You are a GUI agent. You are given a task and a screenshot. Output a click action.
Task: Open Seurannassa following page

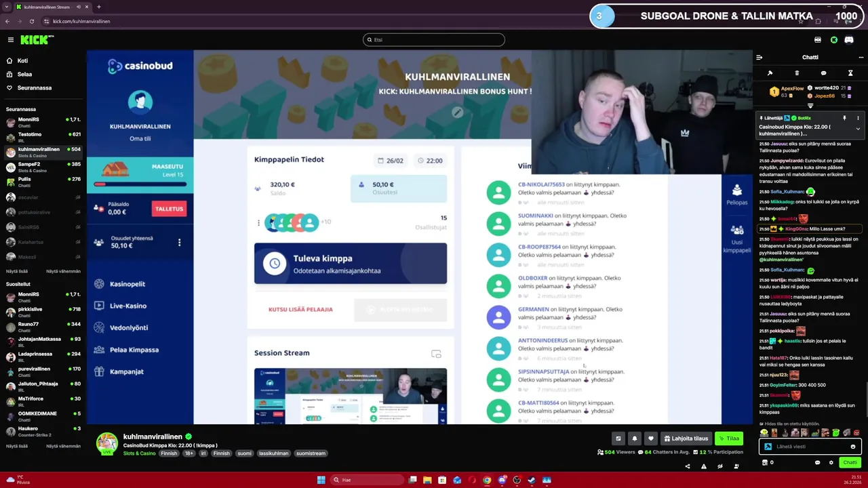(x=34, y=87)
